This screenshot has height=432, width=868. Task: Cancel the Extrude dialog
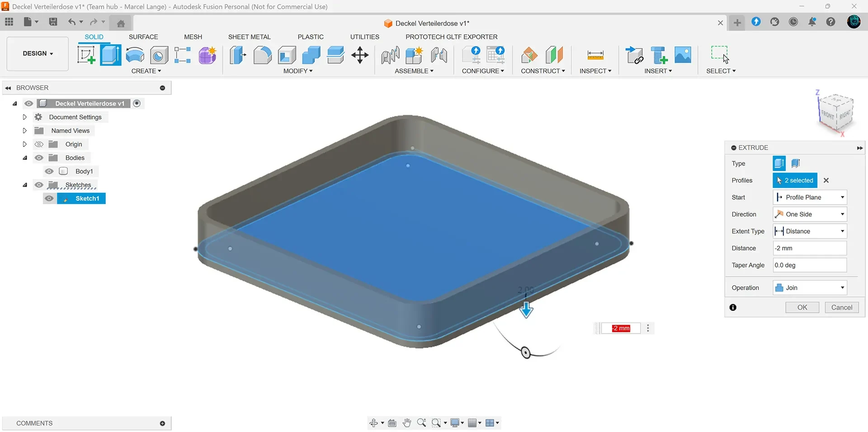pyautogui.click(x=842, y=307)
